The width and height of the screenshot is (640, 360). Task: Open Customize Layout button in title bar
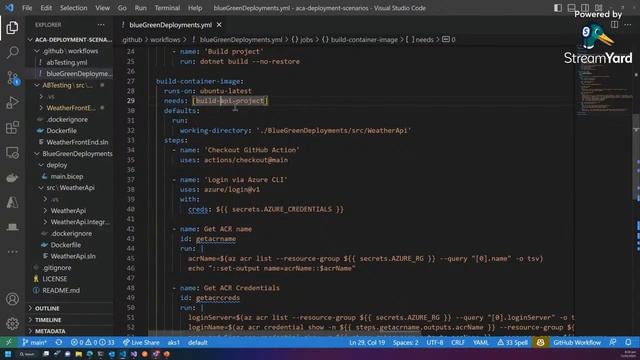tap(598, 8)
